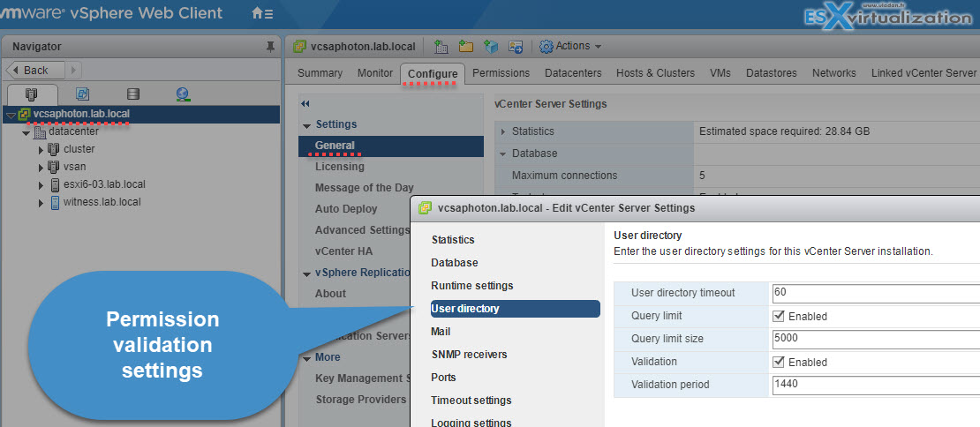Select Timeout settings in the Edit dialog
The height and width of the screenshot is (427, 980).
coord(471,401)
